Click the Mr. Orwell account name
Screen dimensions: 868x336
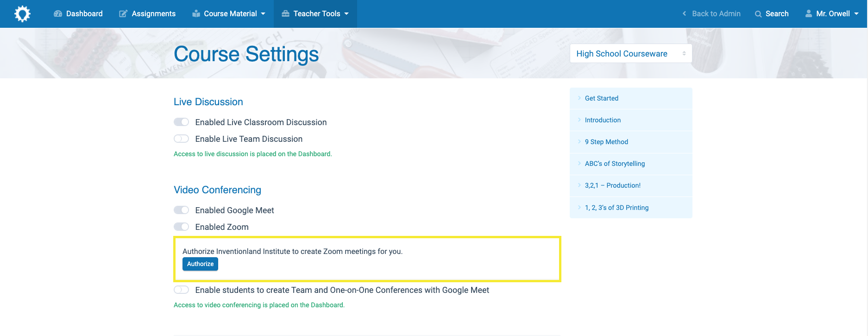[x=833, y=14]
